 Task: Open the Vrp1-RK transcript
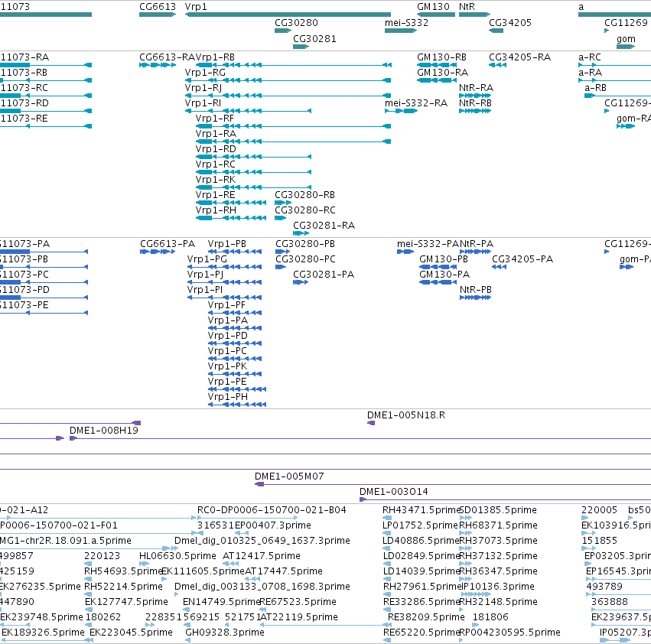(x=254, y=187)
